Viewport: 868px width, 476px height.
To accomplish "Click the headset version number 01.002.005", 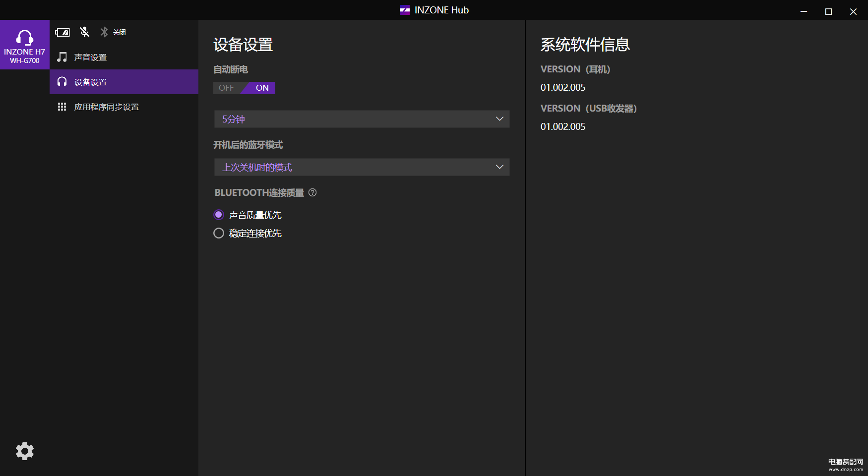I will pyautogui.click(x=563, y=87).
